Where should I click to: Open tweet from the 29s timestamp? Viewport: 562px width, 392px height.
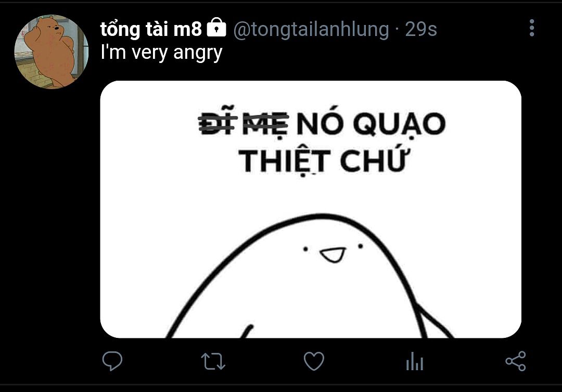[x=421, y=29]
